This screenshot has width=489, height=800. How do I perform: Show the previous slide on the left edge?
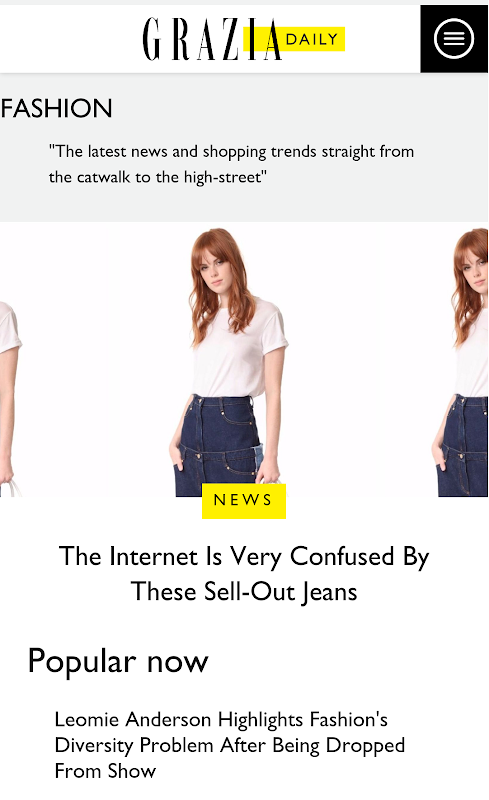pyautogui.click(x=11, y=362)
